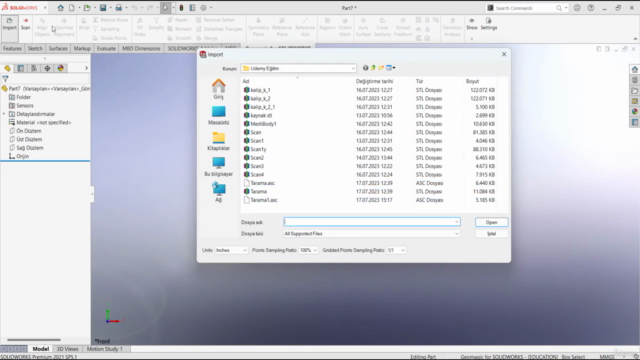
Task: Go to Giriş in the places bar
Action: click(218, 89)
